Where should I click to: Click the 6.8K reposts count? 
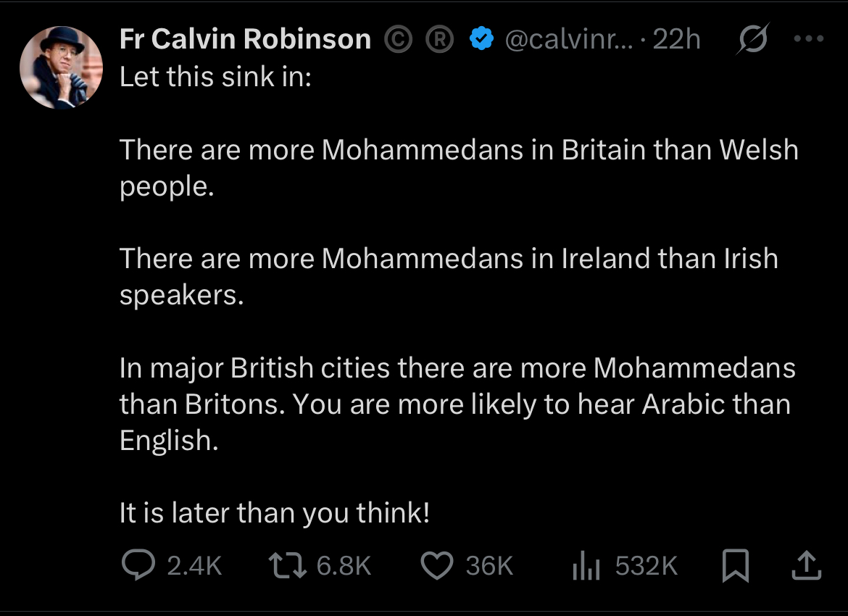point(344,566)
